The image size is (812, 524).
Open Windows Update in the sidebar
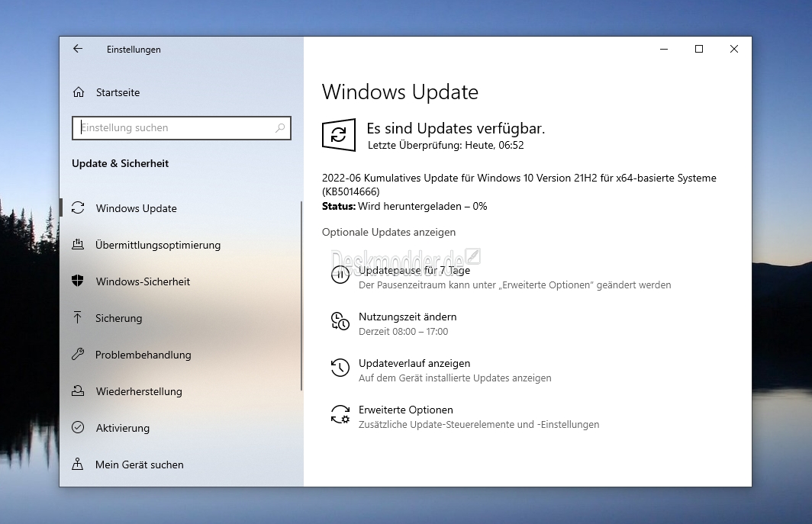coord(136,208)
